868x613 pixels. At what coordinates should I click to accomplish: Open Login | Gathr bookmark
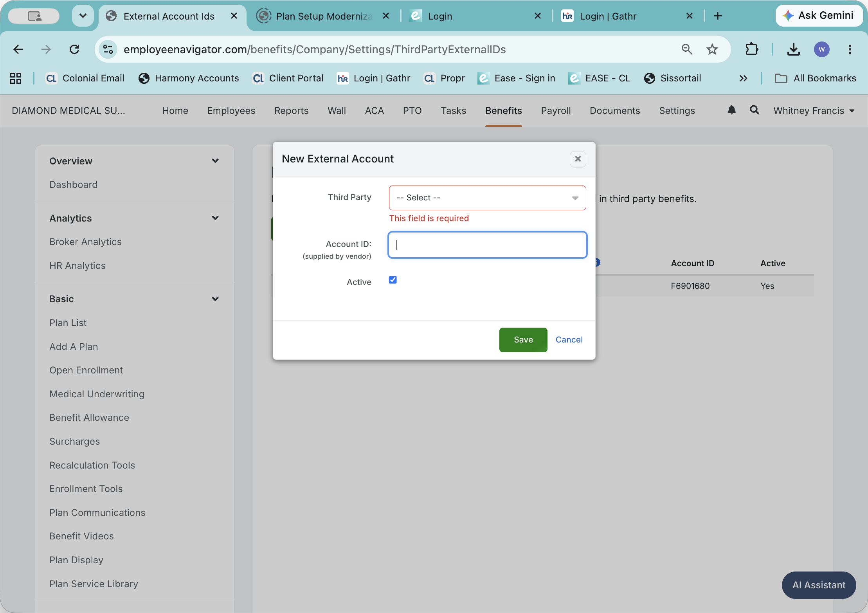374,78
